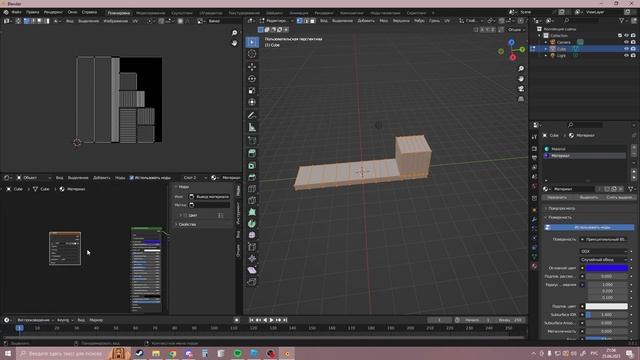The image size is (640, 360).
Task: Toggle visibility eye of Cube in outliner
Action: (x=626, y=49)
